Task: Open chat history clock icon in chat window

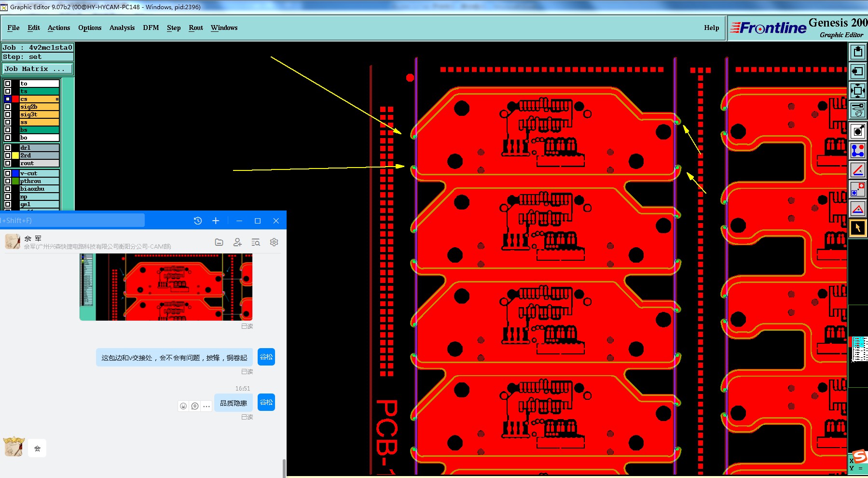Action: (198, 221)
